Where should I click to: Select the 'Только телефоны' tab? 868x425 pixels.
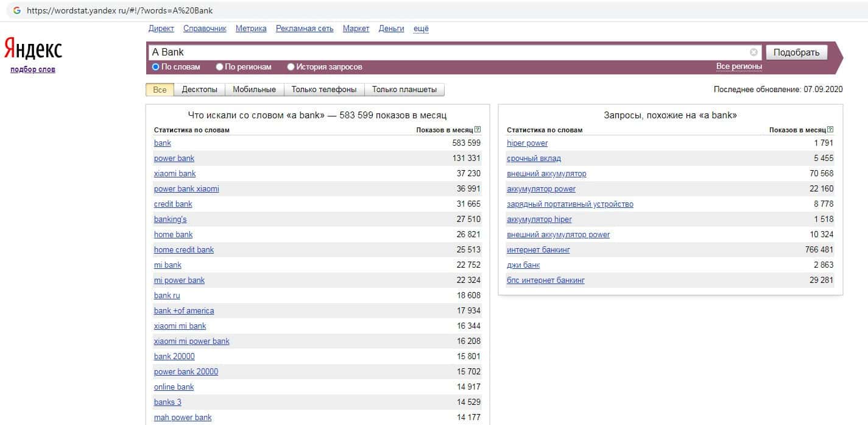(x=323, y=90)
